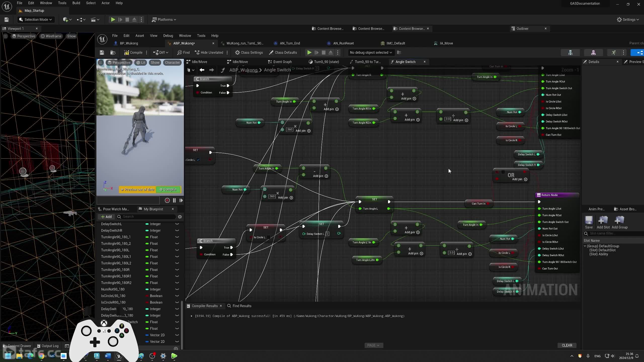The image size is (644, 362).
Task: Open the PAGE dropdown in compiler results
Action: [x=373, y=345]
